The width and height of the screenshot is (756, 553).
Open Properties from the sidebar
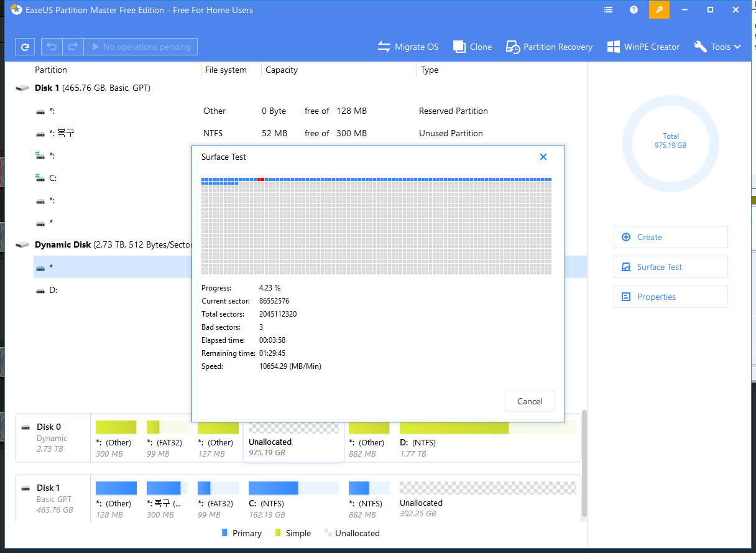click(x=670, y=297)
